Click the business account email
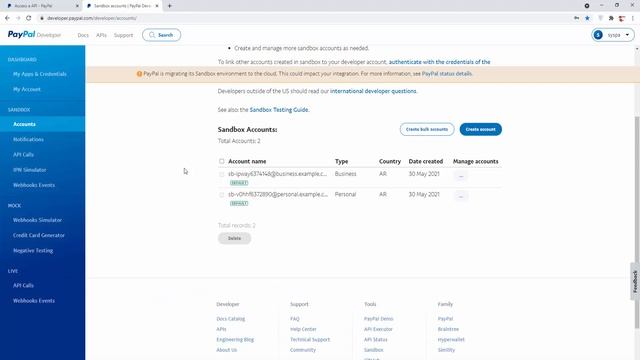640x360 pixels. 278,174
